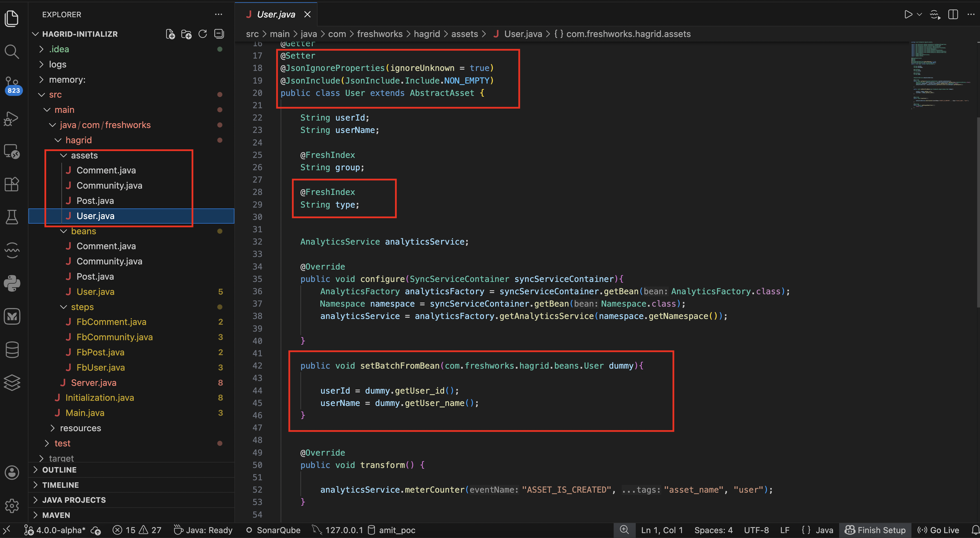Click Java: Ready status item
This screenshot has width=980, height=538.
point(203,530)
